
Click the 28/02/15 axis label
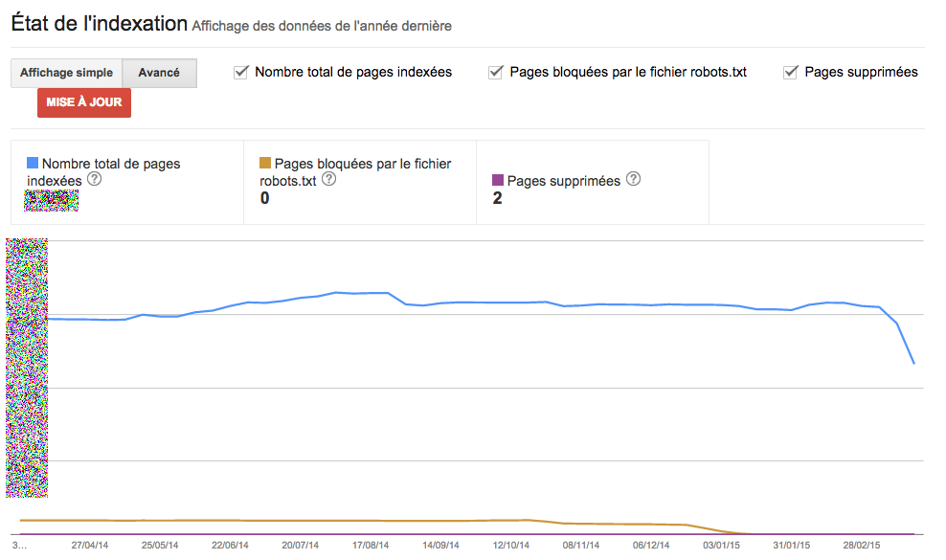[x=862, y=545]
